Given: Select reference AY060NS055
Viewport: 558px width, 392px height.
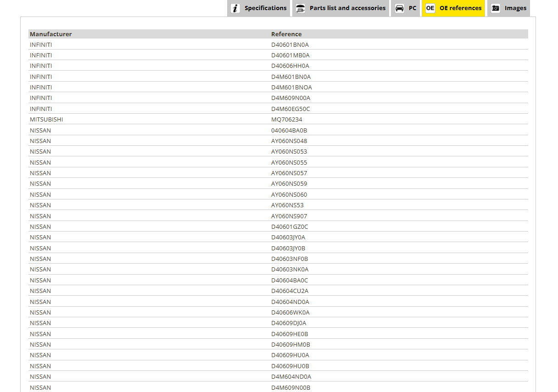Looking at the screenshot, I should click(289, 162).
